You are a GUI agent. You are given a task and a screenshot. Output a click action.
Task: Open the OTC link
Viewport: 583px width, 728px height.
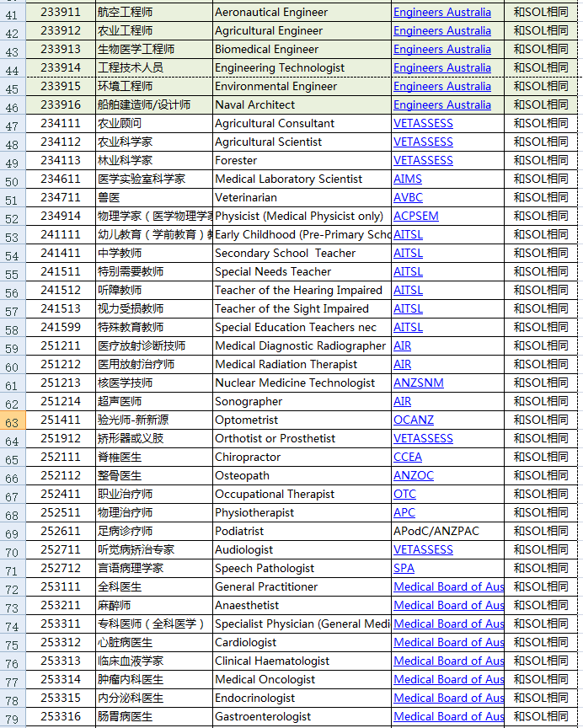pos(404,495)
